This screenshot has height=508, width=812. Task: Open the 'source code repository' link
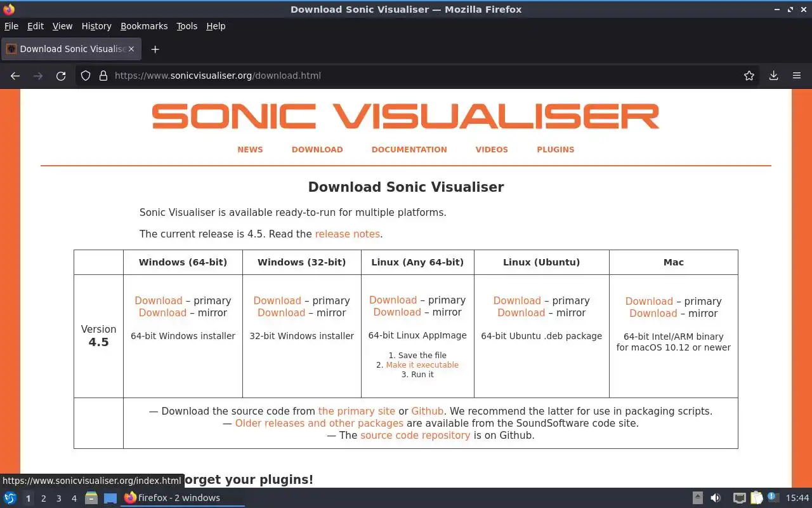tap(416, 436)
